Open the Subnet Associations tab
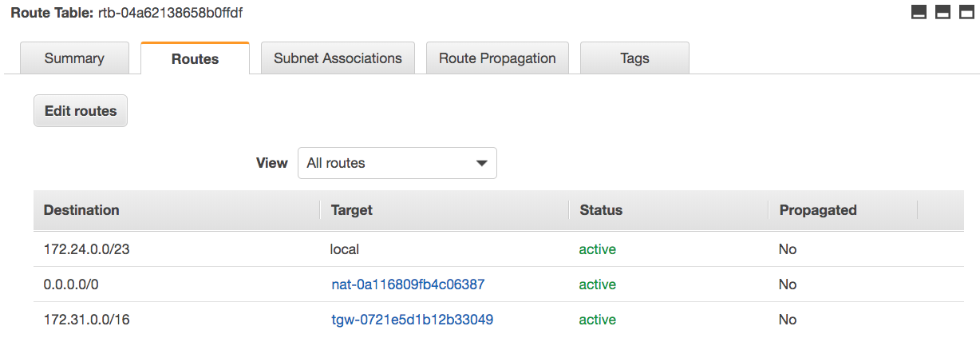 click(338, 58)
